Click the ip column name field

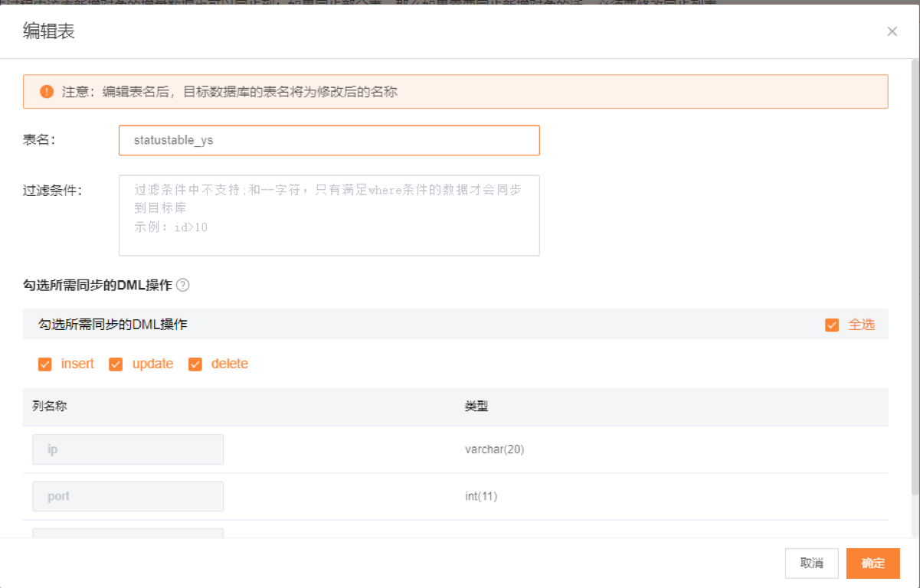128,449
